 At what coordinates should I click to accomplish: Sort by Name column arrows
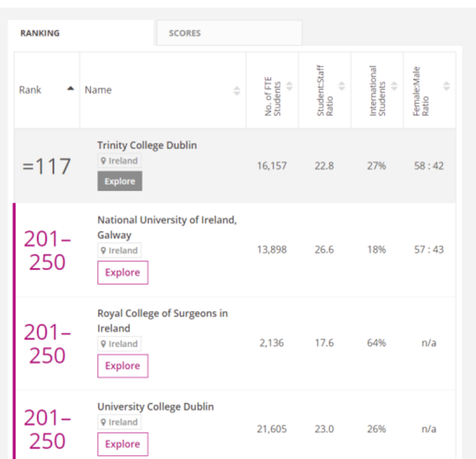pyautogui.click(x=237, y=90)
